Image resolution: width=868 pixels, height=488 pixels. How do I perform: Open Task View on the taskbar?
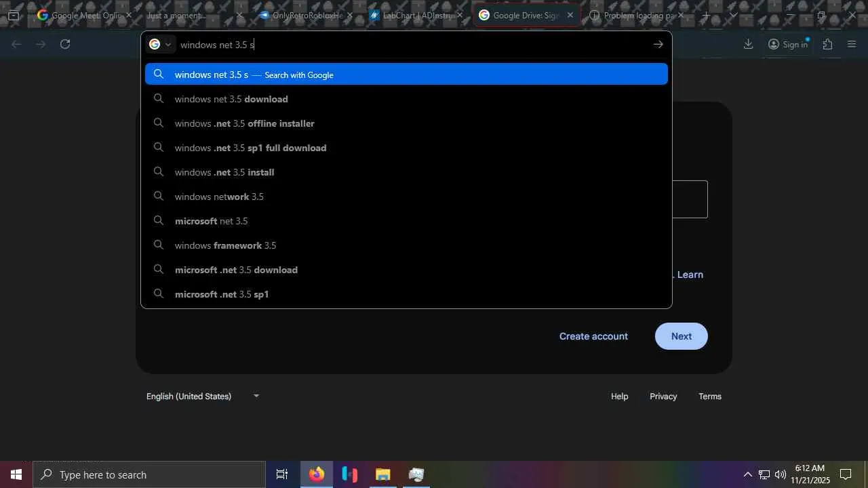(282, 474)
